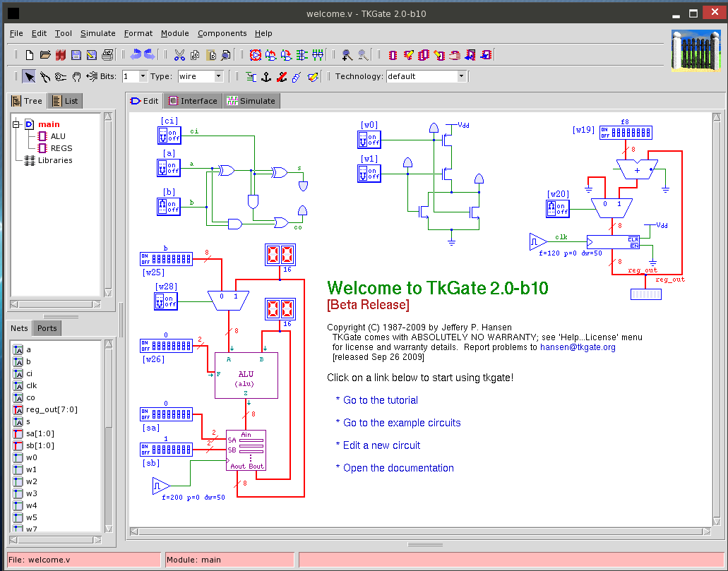Click the add wire segment icon
728x571 pixels.
tap(251, 77)
